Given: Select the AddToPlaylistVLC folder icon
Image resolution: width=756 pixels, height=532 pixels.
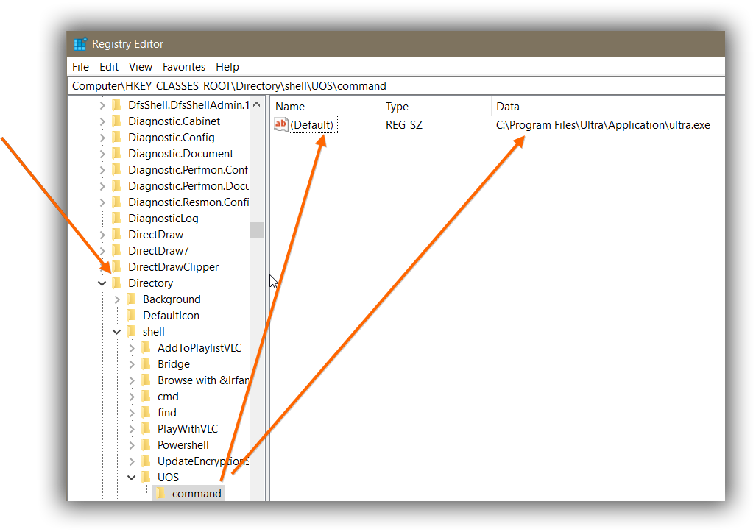Looking at the screenshot, I should tap(146, 348).
